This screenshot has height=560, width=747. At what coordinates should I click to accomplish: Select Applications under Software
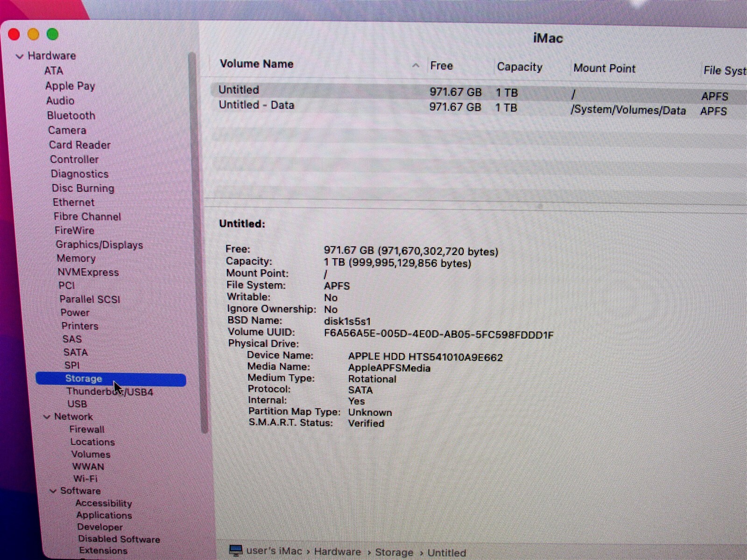pyautogui.click(x=104, y=516)
